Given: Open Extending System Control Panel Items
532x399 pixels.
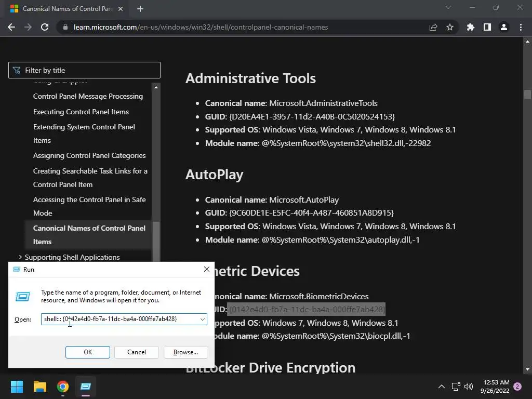Looking at the screenshot, I should (84, 134).
